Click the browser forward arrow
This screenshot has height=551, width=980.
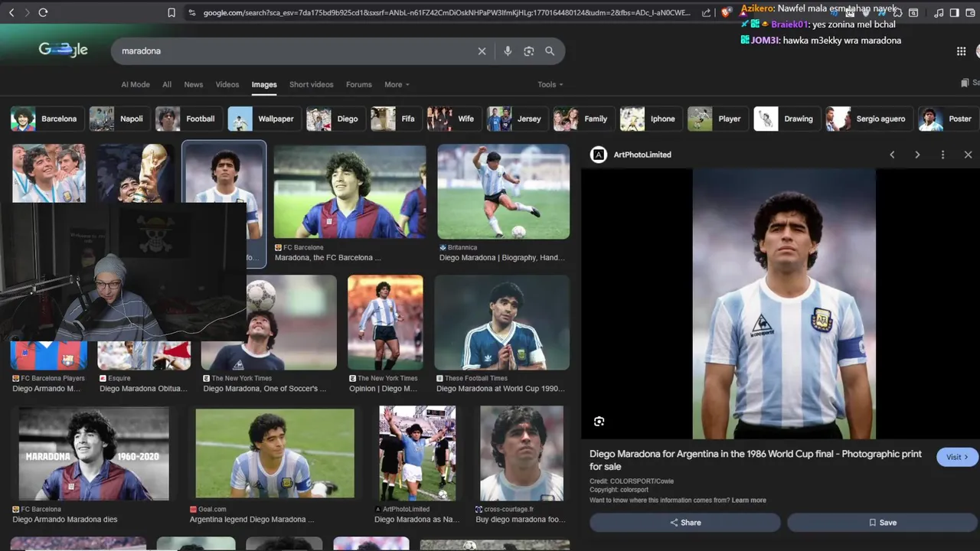tap(27, 12)
